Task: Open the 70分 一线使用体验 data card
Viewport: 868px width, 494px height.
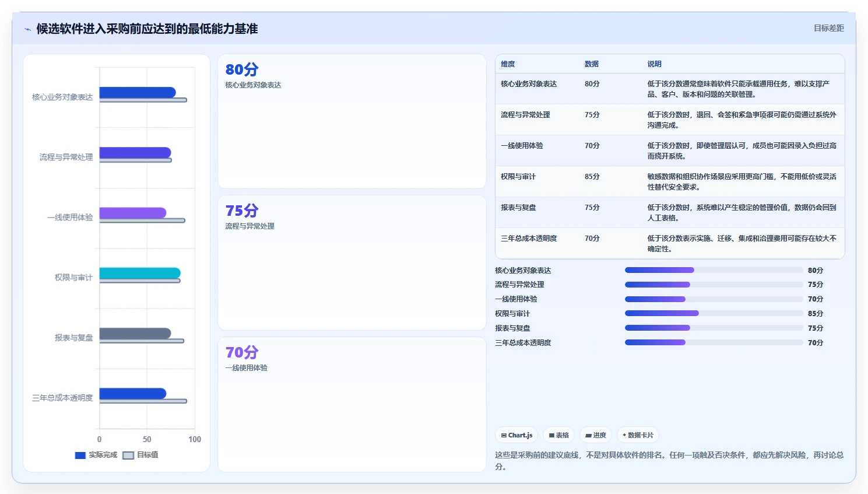Action: click(352, 404)
